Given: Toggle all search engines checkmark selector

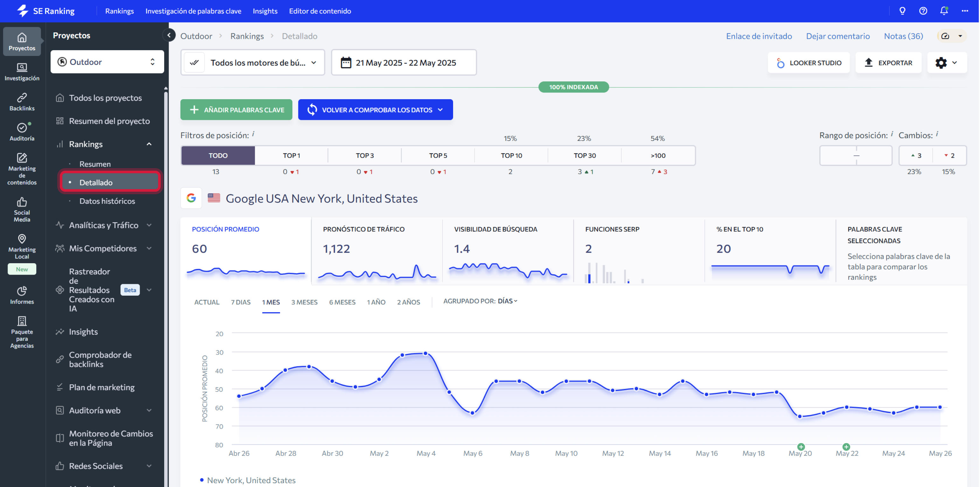Looking at the screenshot, I should (x=194, y=63).
